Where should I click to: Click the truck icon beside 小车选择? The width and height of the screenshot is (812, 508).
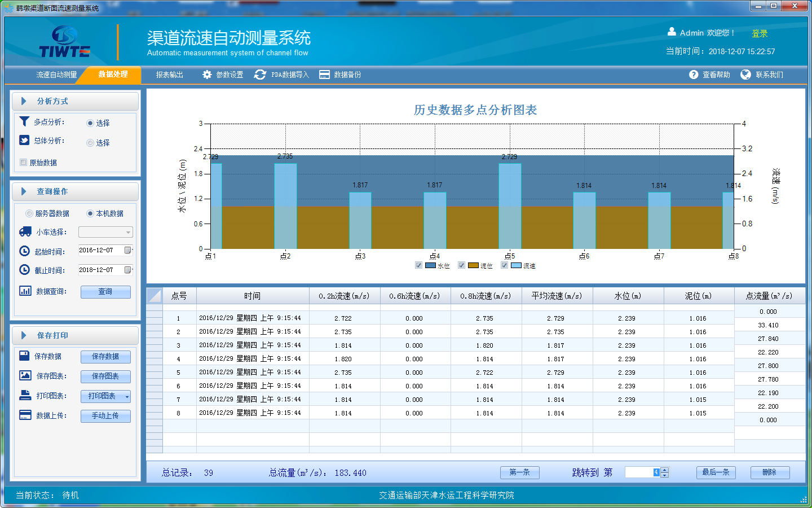(25, 231)
